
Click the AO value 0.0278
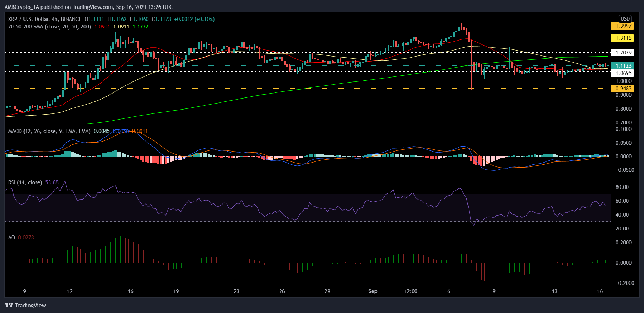(x=26, y=238)
